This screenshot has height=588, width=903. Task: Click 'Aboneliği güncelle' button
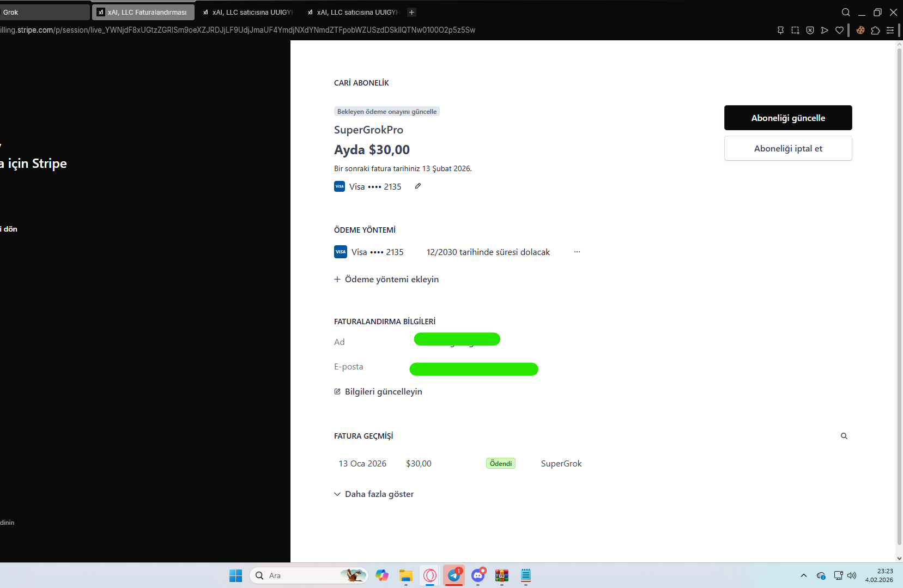pos(788,118)
